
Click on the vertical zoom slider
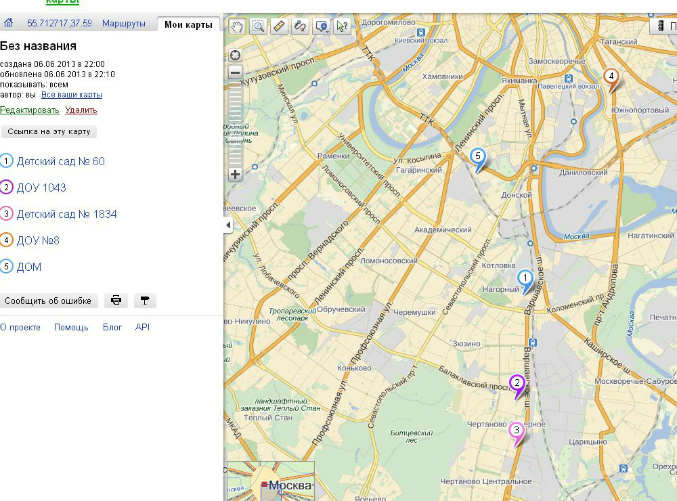pos(236,120)
